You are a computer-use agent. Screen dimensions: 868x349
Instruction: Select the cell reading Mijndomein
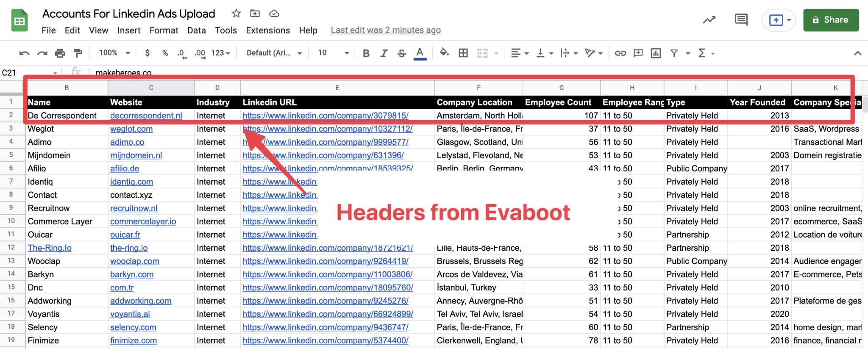tap(67, 155)
